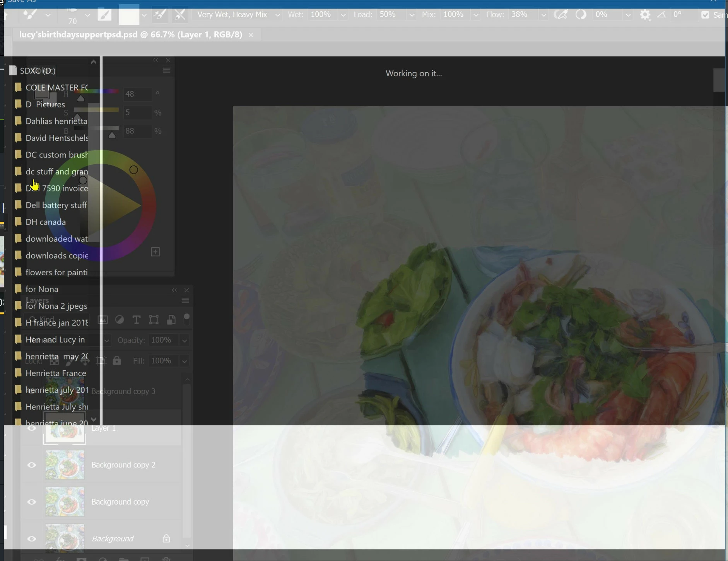This screenshot has width=728, height=561.
Task: Toggle load brush after each stroke
Action: [160, 15]
